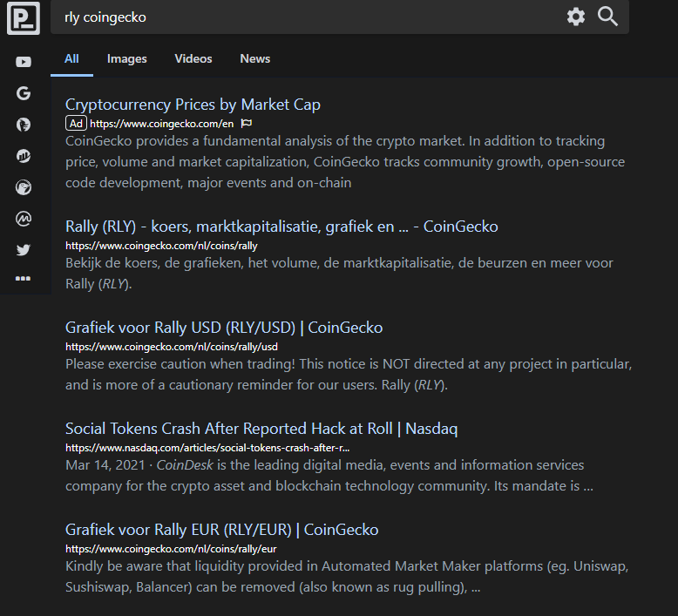The image size is (678, 616).
Task: Choose the CoinMarketCap icon in sidebar
Action: point(24,219)
